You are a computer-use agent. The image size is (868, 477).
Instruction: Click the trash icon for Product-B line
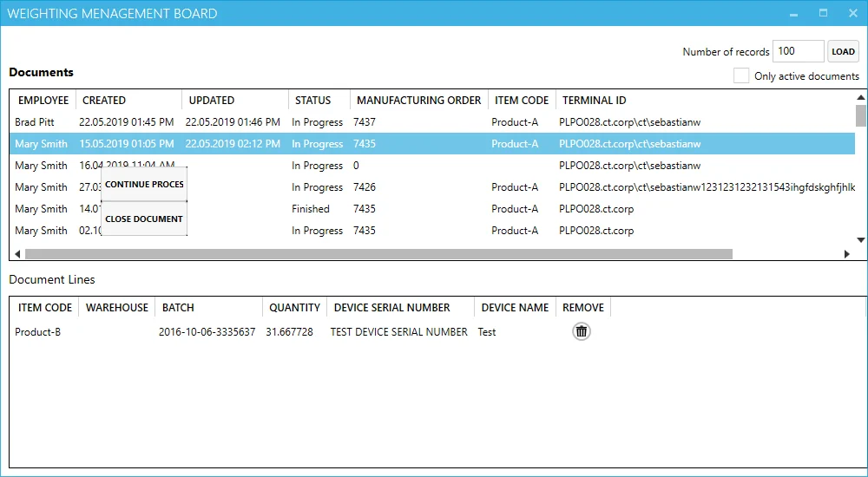[582, 331]
